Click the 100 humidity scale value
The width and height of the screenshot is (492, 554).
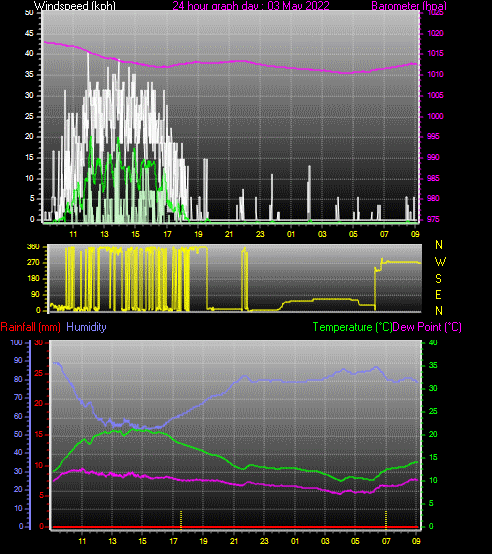click(16, 342)
